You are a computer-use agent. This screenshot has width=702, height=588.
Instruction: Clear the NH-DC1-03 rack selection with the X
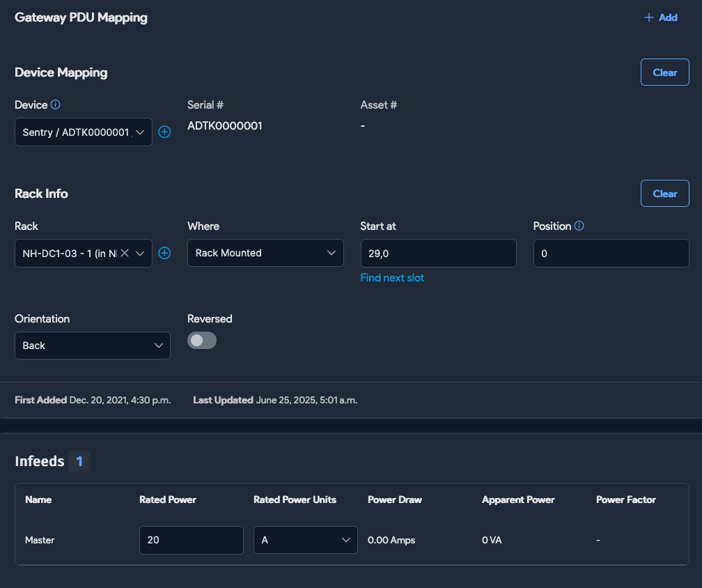[x=125, y=253]
